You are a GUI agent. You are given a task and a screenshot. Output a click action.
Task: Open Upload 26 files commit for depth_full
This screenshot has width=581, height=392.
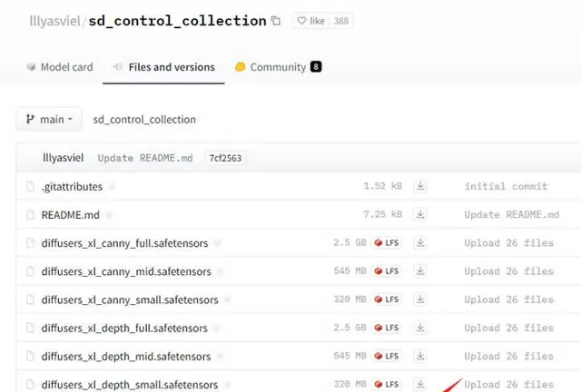pyautogui.click(x=508, y=328)
